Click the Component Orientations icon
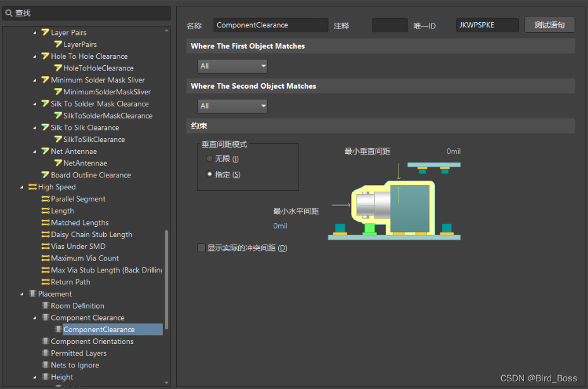Screen dimensions: 588x389 coord(46,341)
